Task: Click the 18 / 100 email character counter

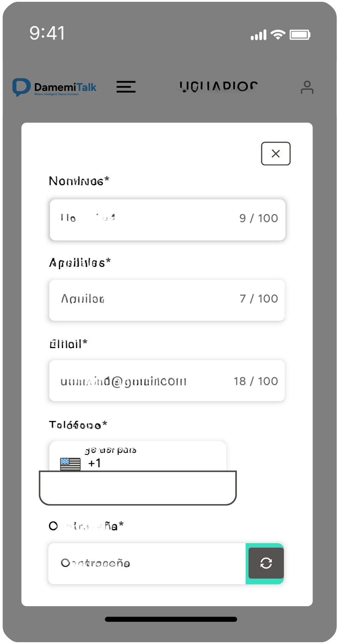Action: coord(256,381)
